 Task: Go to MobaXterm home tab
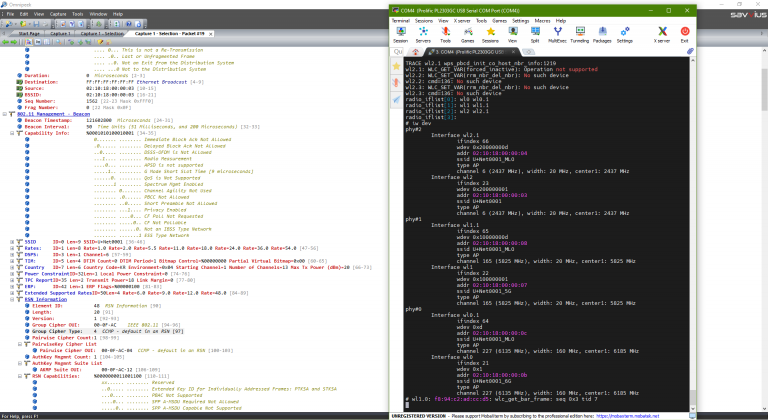[415, 51]
